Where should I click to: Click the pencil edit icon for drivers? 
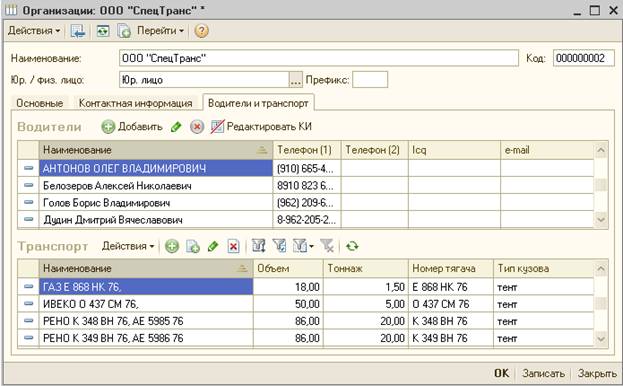(176, 127)
